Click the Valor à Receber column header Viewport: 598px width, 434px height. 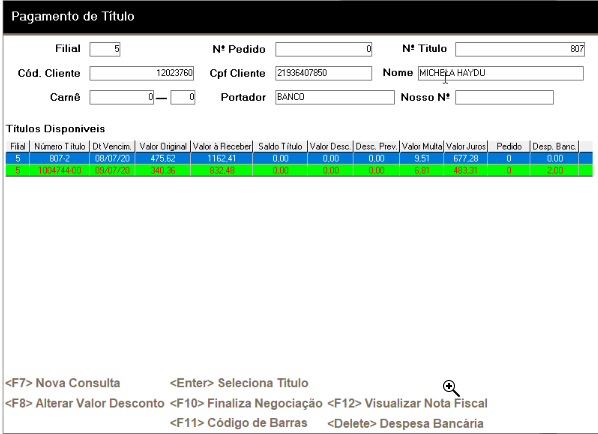pyautogui.click(x=222, y=146)
